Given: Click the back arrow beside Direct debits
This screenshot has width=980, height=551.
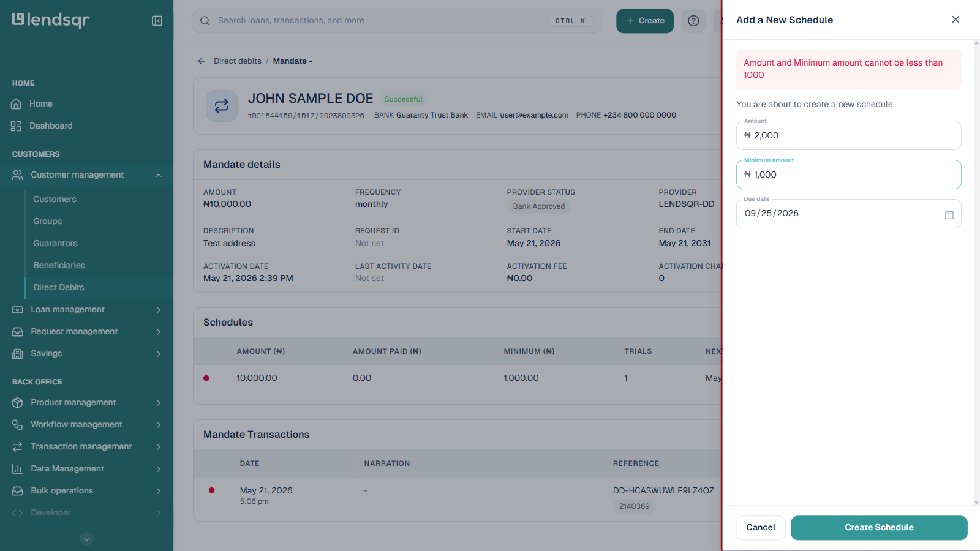Looking at the screenshot, I should pos(201,61).
